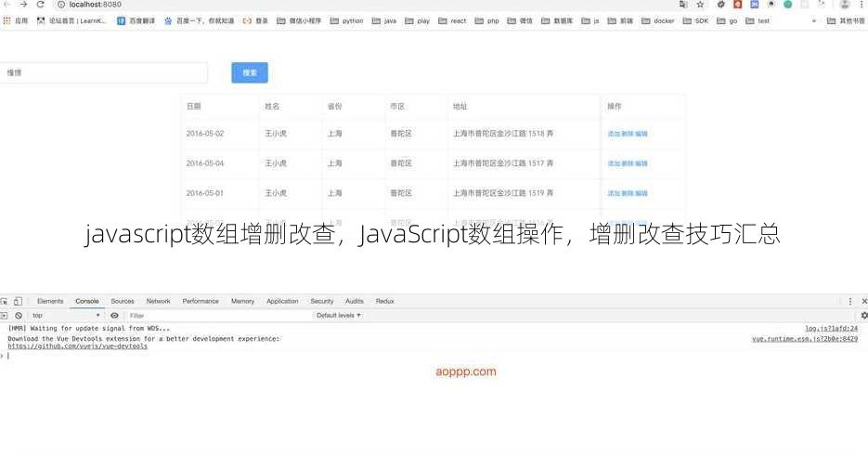Switch to the Redux tab
Image resolution: width=868 pixels, height=455 pixels.
[384, 301]
